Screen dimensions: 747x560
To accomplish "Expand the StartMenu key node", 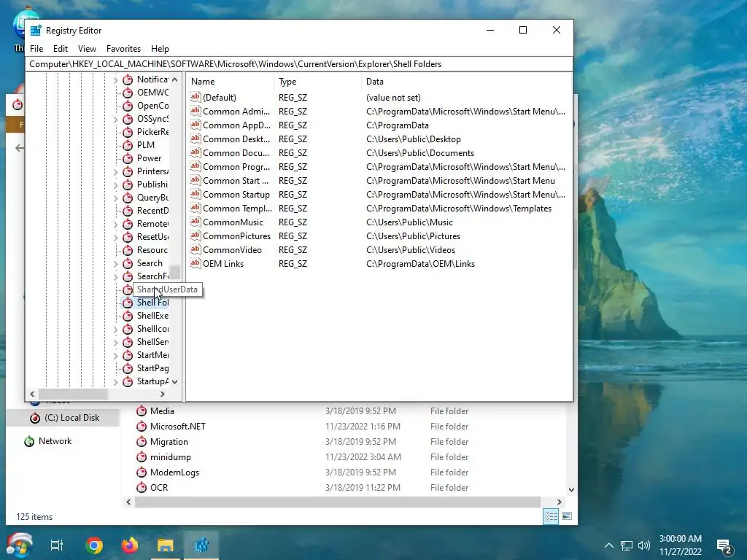I will [116, 355].
